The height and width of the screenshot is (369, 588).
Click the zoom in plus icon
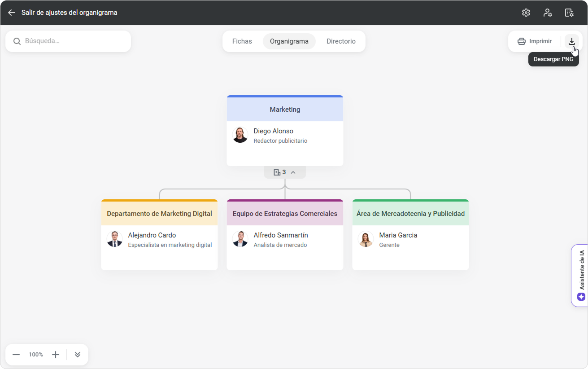tap(56, 355)
